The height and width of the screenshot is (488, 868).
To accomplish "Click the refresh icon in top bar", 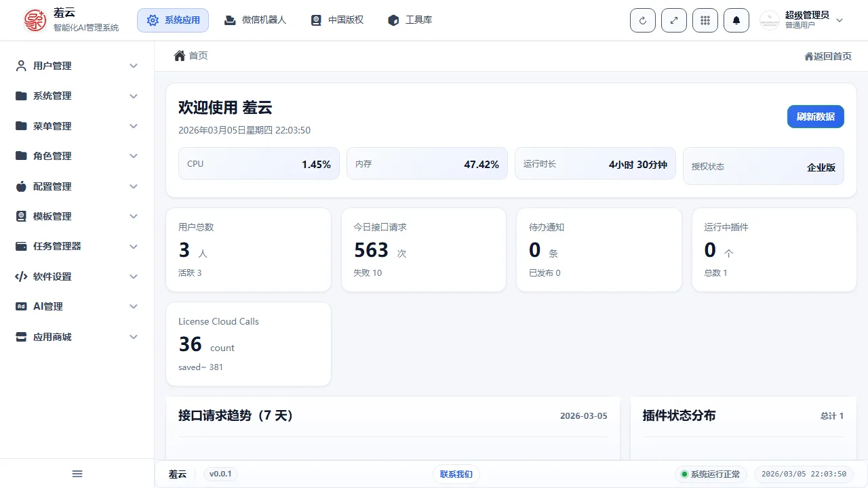I will pyautogui.click(x=643, y=20).
